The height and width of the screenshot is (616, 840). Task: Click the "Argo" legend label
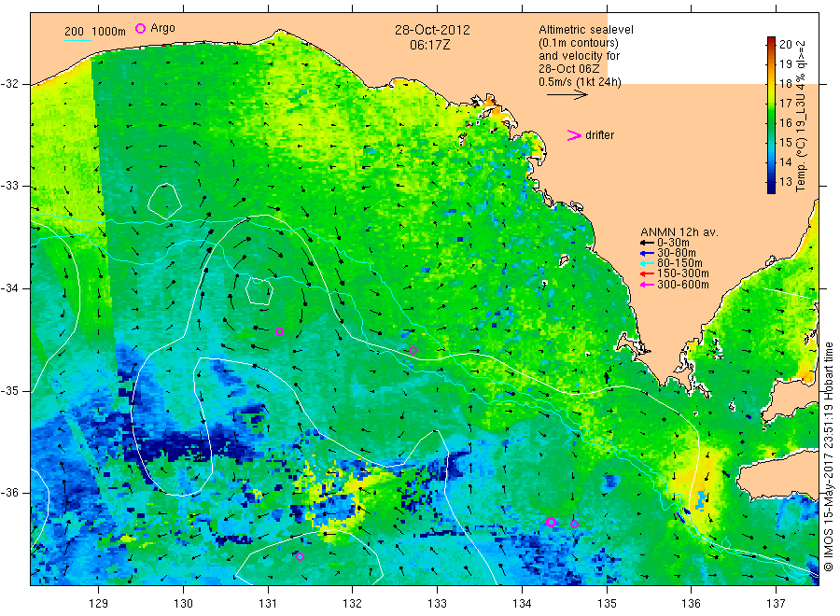coord(162,28)
